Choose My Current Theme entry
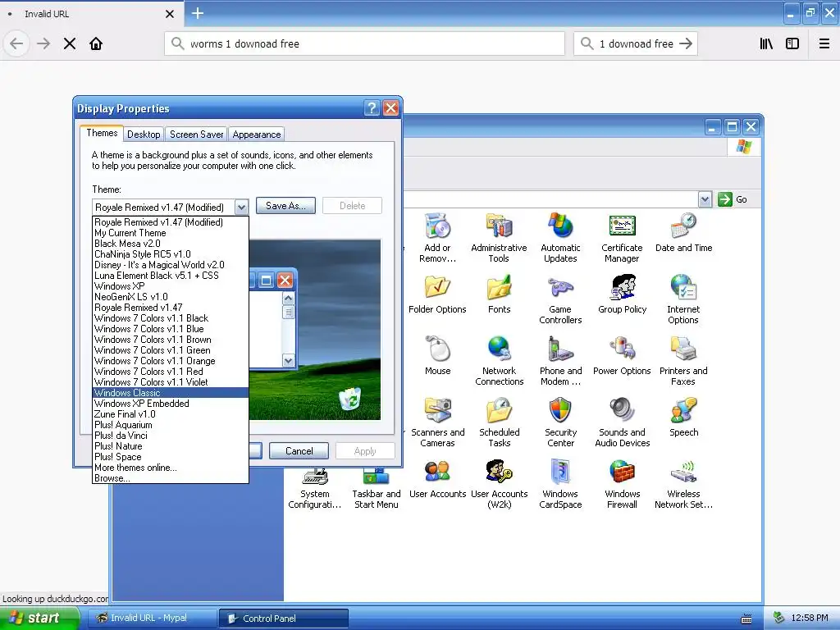Screen dimensions: 840x630 tap(171, 233)
